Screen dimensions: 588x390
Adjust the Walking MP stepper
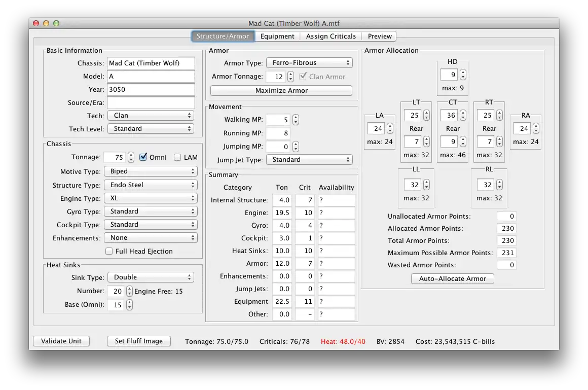tap(296, 120)
